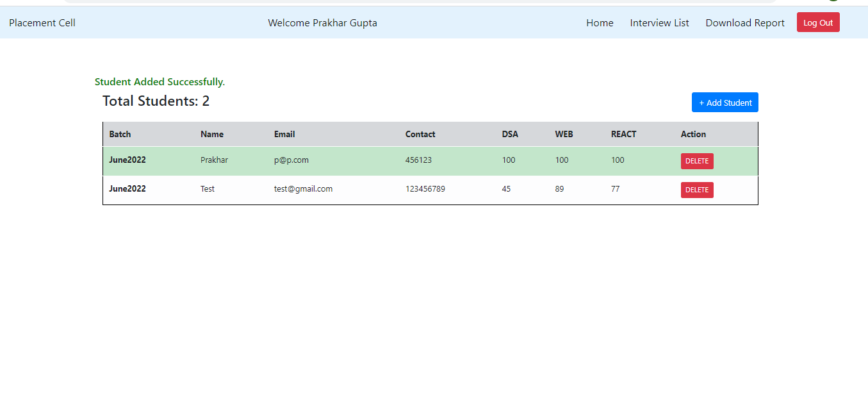The height and width of the screenshot is (416, 868).
Task: Select the highlighted row for Prakhar
Action: click(384, 160)
